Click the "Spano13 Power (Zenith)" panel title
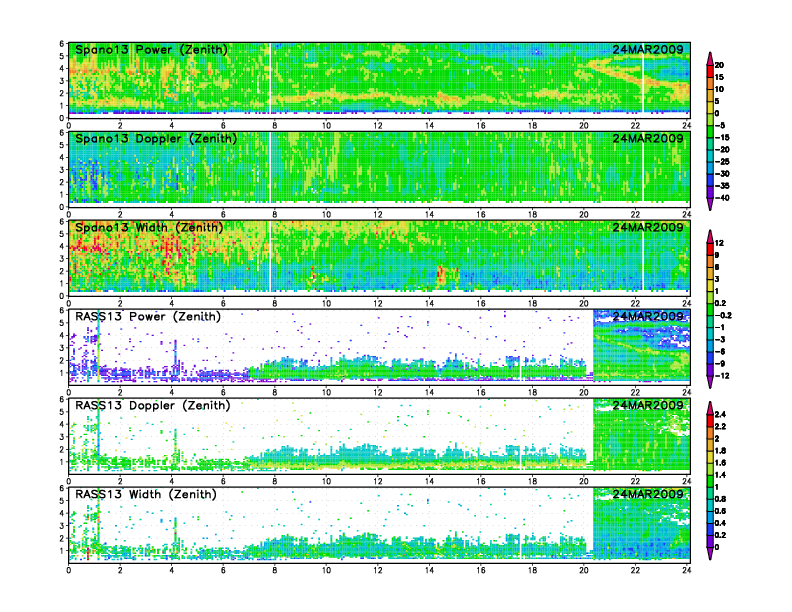This screenshot has width=792, height=612. point(151,50)
